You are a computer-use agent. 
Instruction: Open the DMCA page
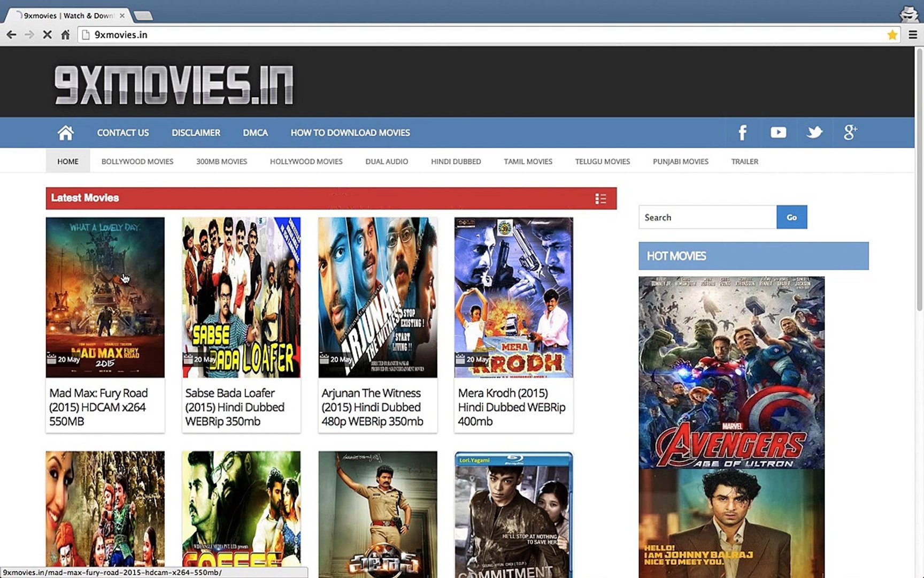point(255,133)
